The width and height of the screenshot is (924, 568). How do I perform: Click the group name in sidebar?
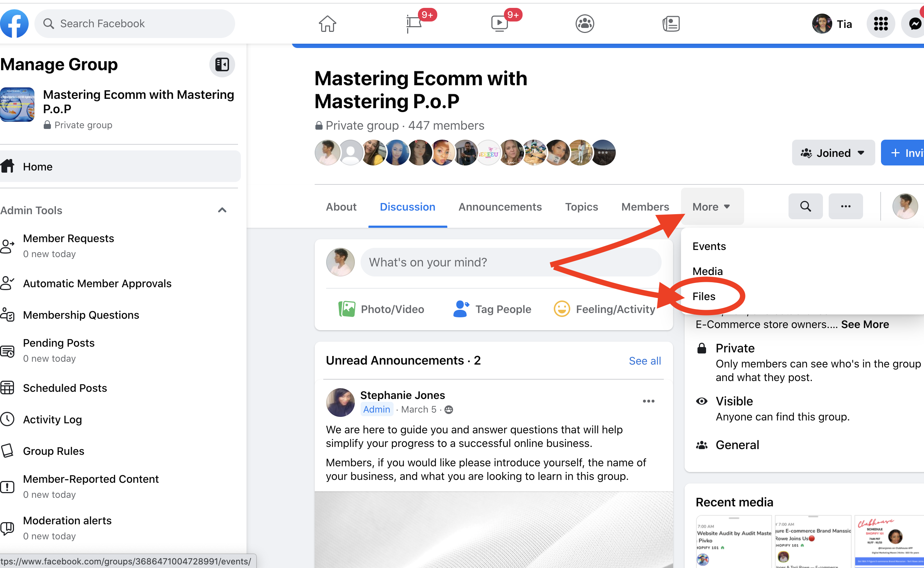(138, 101)
